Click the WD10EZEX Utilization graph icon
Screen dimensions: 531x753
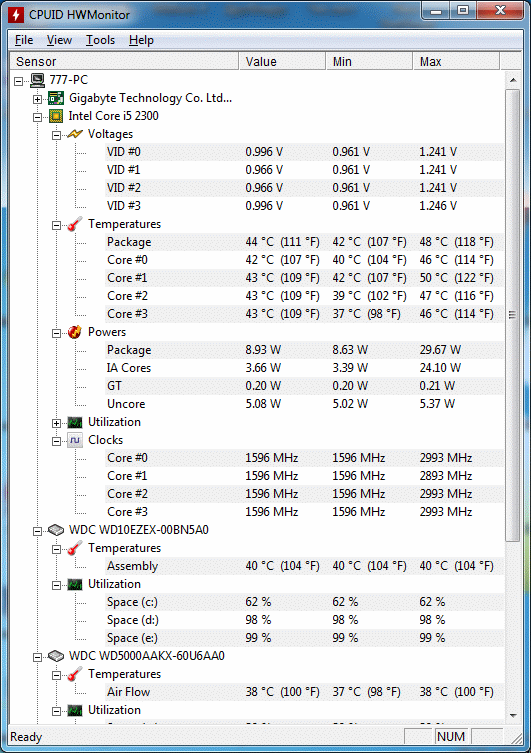pyautogui.click(x=75, y=584)
